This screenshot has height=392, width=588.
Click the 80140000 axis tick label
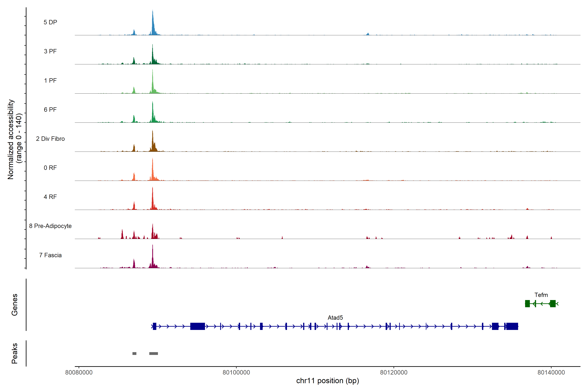click(551, 373)
